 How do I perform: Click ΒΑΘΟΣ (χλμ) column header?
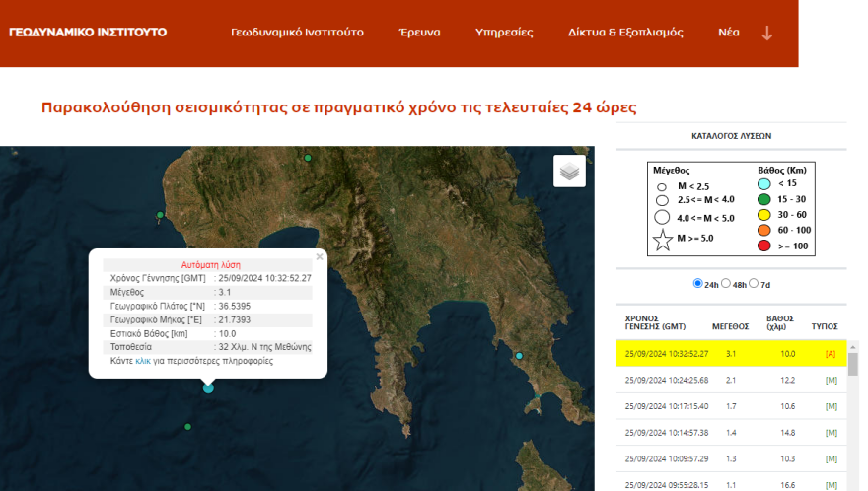click(x=780, y=322)
